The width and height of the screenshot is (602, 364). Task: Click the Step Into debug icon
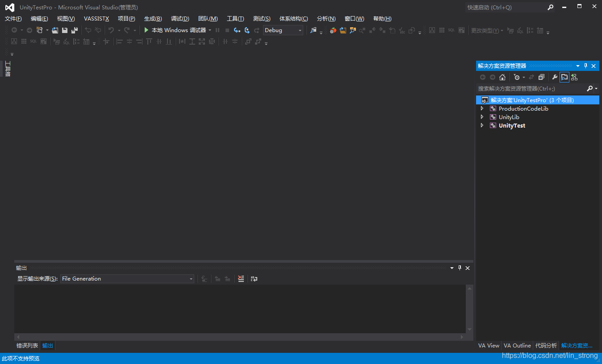237,30
